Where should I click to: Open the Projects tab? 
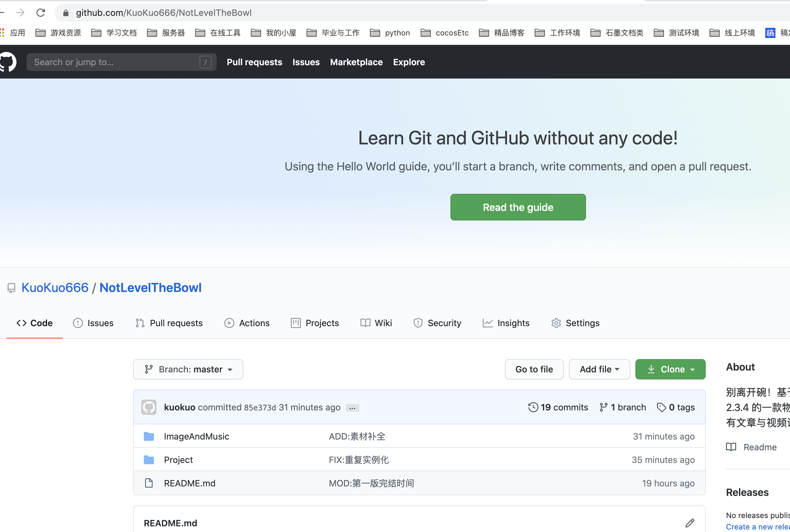[315, 323]
